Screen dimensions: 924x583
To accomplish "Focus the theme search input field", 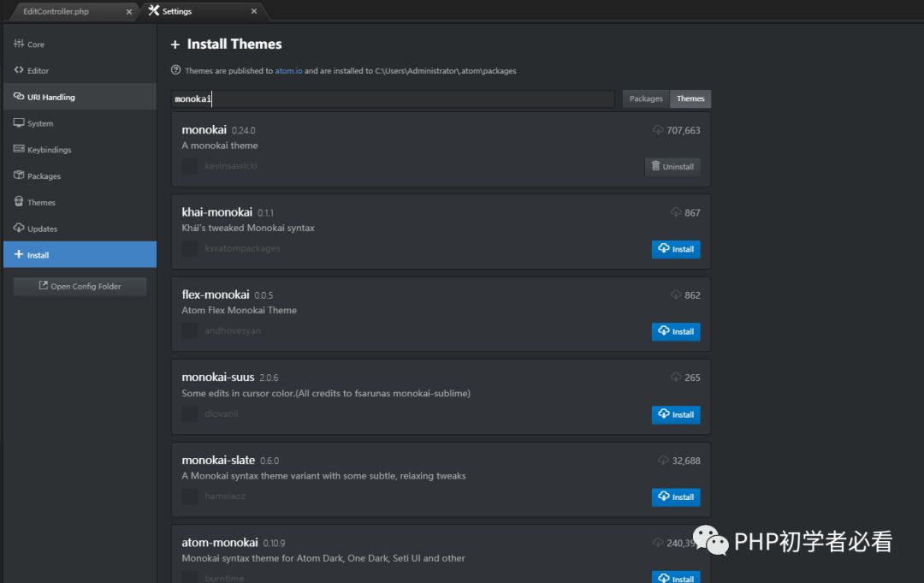I will [x=394, y=99].
